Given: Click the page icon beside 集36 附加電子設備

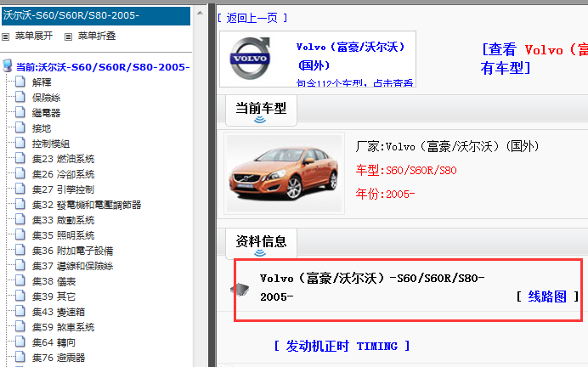Looking at the screenshot, I should tap(20, 250).
